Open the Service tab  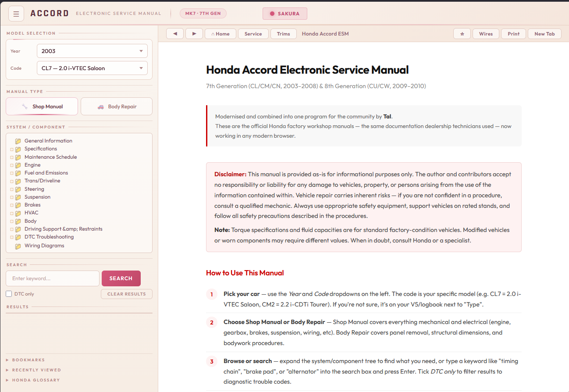coord(253,34)
